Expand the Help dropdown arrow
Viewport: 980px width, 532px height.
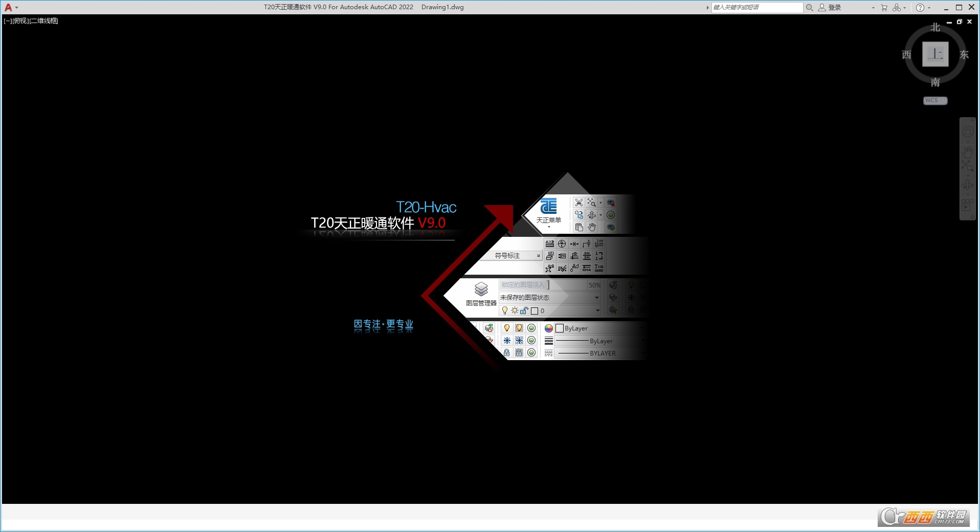coord(929,8)
